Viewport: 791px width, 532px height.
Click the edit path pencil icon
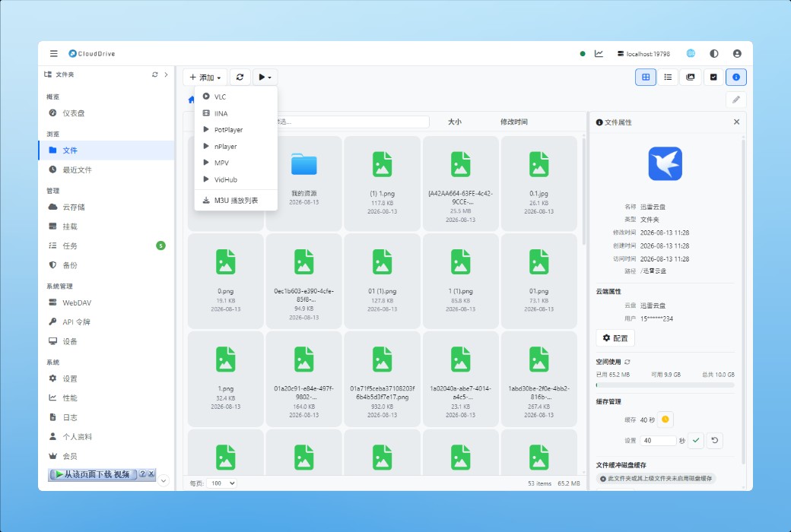736,100
